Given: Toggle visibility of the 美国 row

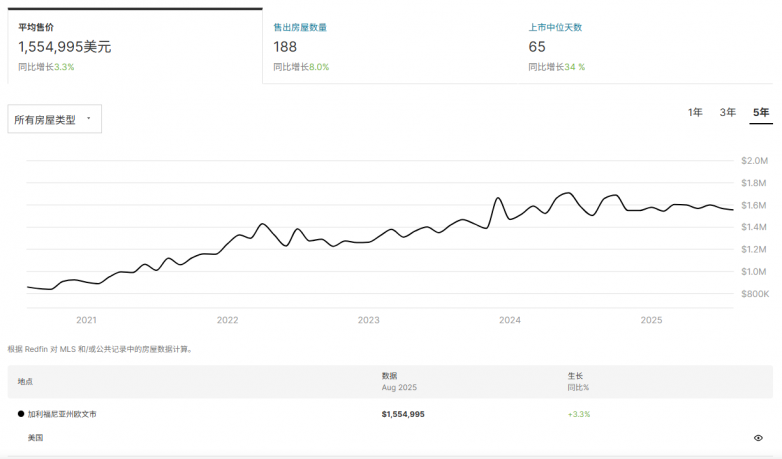Looking at the screenshot, I should click(x=758, y=438).
